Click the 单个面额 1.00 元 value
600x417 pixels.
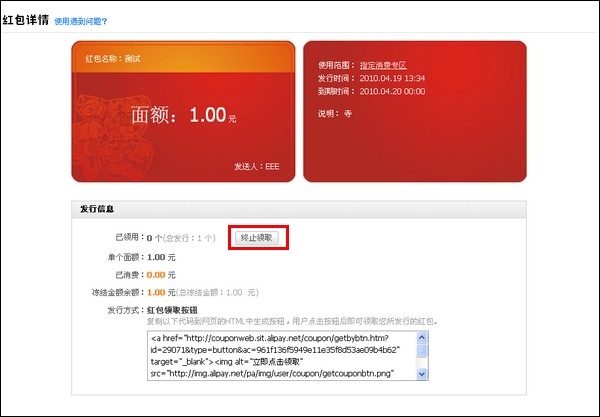(161, 257)
